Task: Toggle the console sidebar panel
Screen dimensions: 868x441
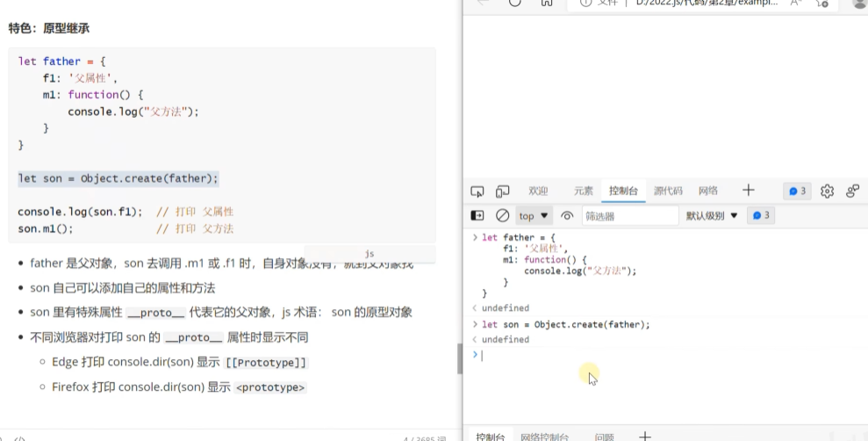Action: [477, 215]
